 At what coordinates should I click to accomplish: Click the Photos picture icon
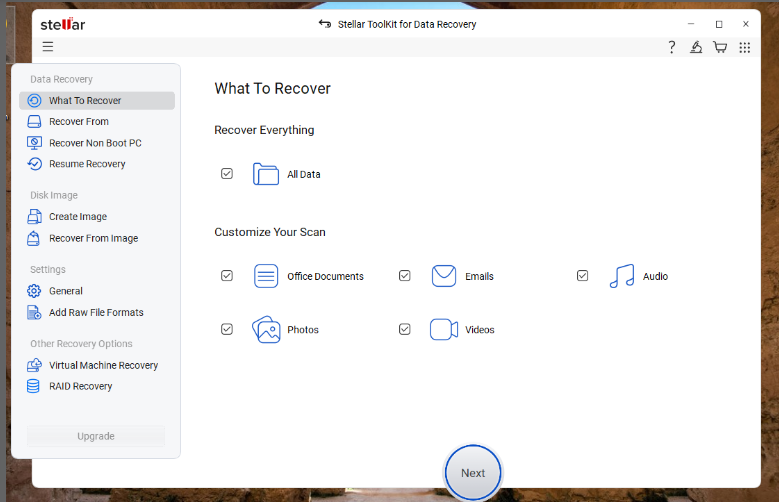pyautogui.click(x=266, y=330)
